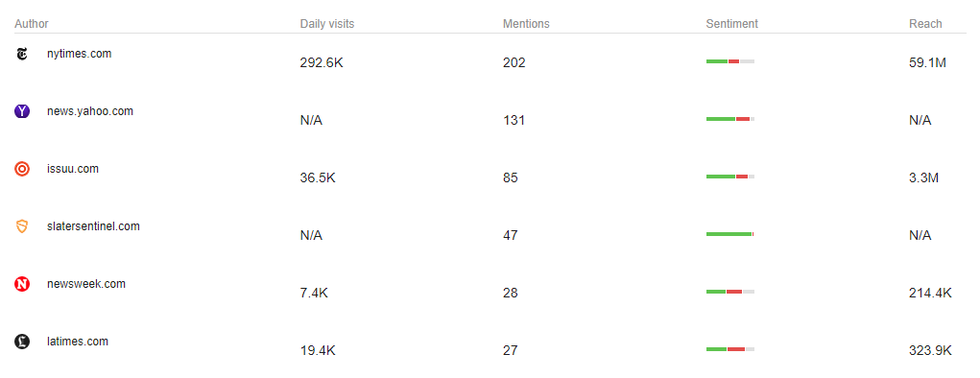Click the LA Times black logo icon
The width and height of the screenshot is (980, 378).
pos(22,342)
